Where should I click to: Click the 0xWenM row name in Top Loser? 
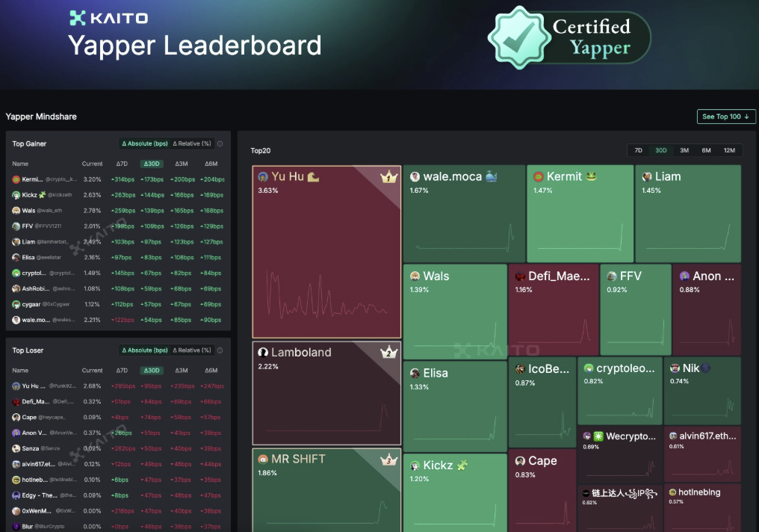(37, 511)
